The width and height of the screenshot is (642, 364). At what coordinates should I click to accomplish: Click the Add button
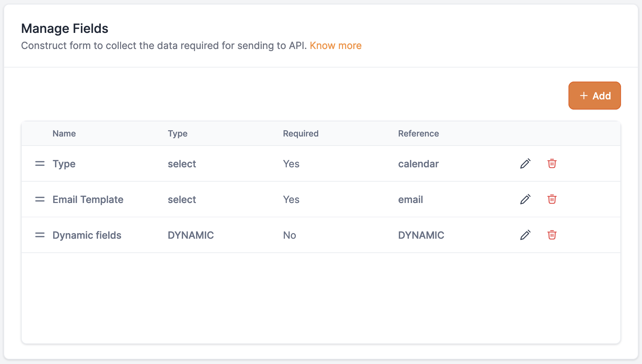(594, 96)
